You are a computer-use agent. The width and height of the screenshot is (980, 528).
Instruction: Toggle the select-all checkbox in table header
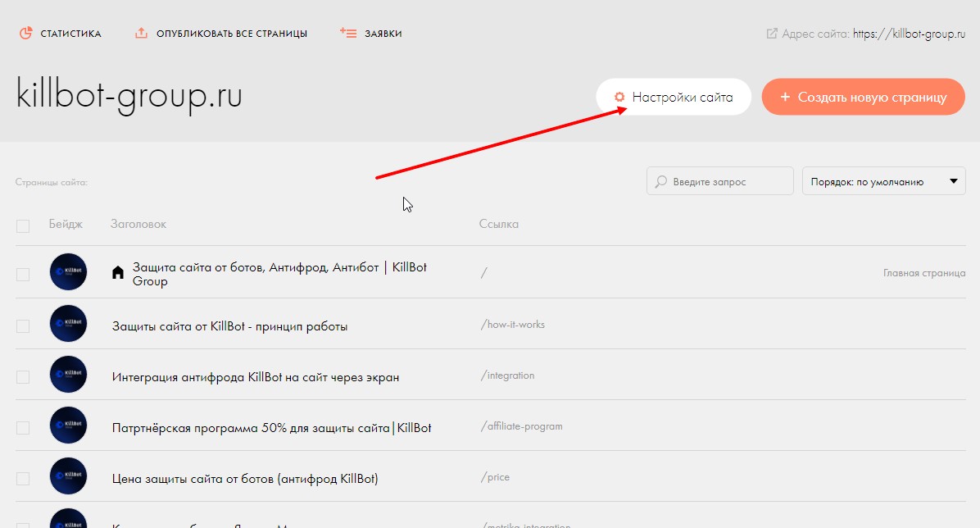pos(23,225)
